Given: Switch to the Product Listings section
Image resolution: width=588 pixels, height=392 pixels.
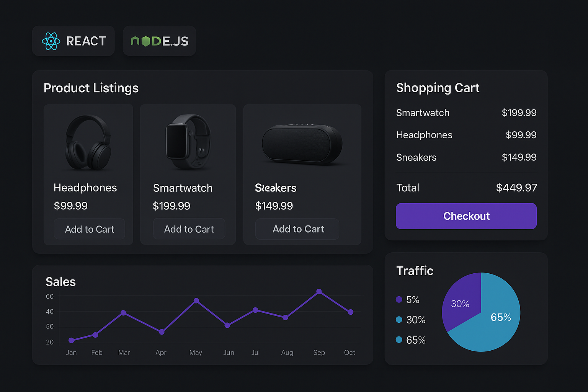Looking at the screenshot, I should click(x=91, y=88).
